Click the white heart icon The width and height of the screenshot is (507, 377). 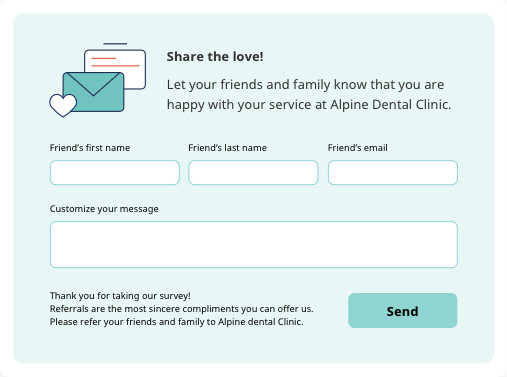[x=63, y=105]
